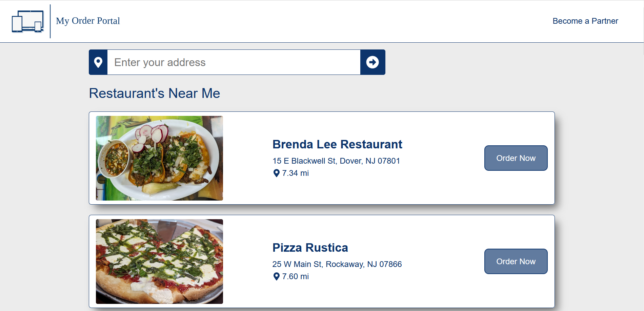Click the 7.34 mi distance text
The width and height of the screenshot is (644, 311).
pyautogui.click(x=296, y=173)
